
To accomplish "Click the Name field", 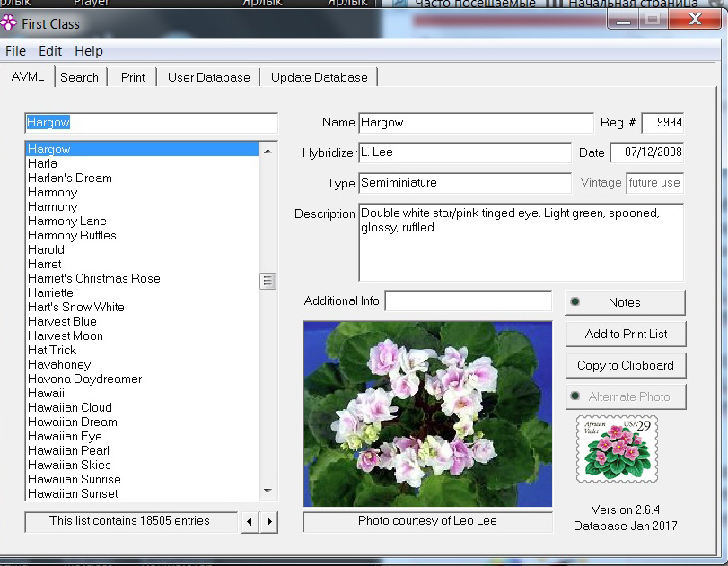I will pos(476,123).
